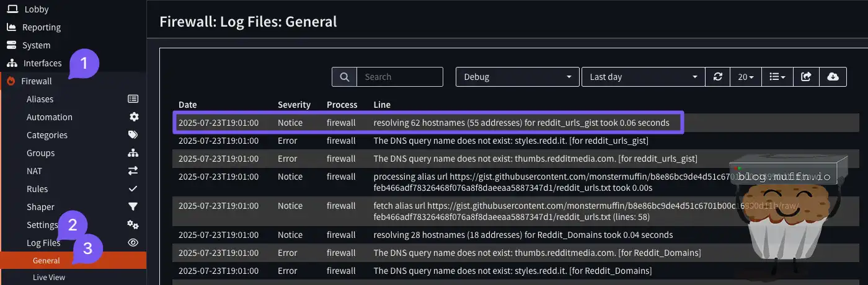The height and width of the screenshot is (285, 868).
Task: Go to the Reporting section
Action: pos(41,27)
